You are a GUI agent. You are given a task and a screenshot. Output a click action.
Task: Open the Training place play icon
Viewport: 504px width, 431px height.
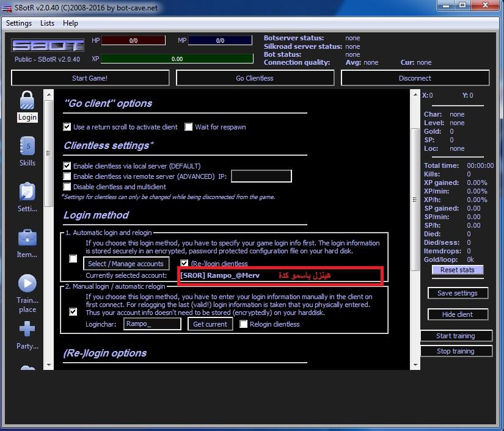(27, 284)
